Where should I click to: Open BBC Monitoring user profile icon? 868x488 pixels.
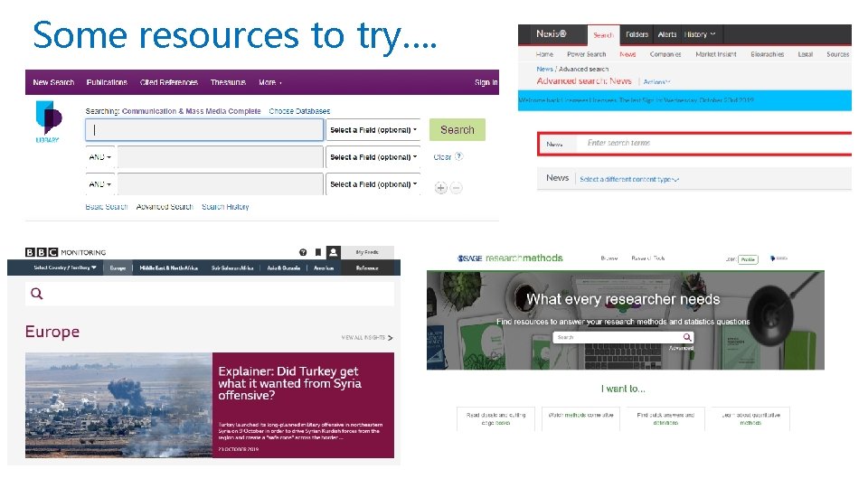[334, 252]
